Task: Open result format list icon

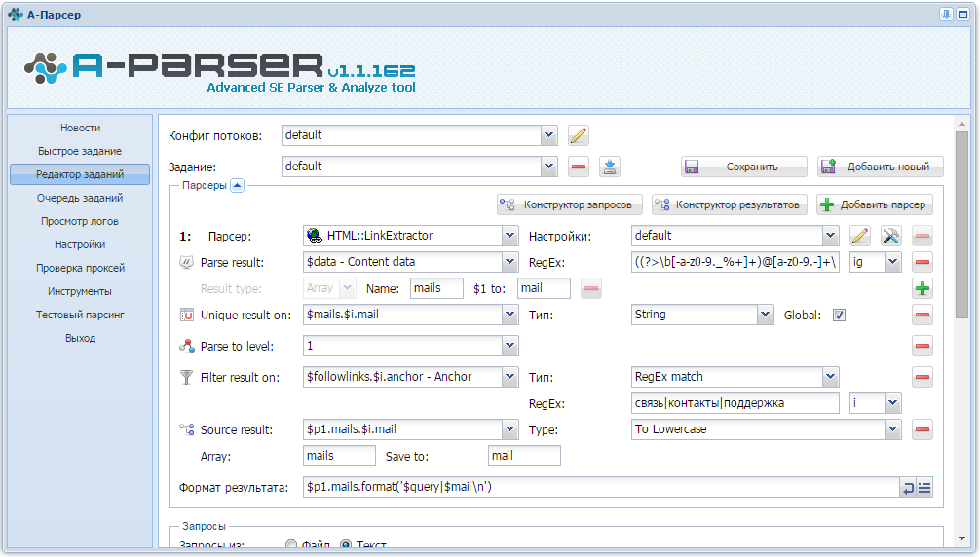Action: pos(924,488)
